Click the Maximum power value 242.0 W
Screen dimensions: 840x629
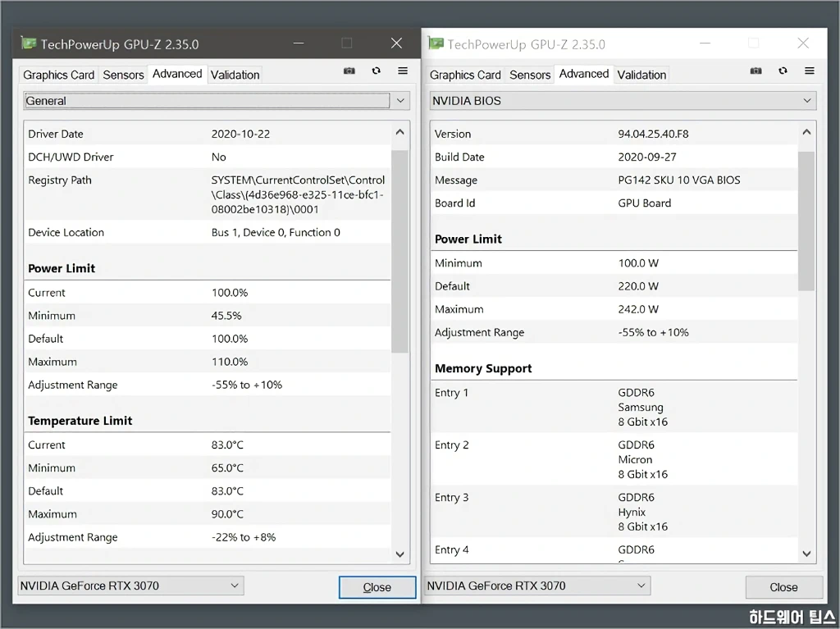[x=638, y=309]
